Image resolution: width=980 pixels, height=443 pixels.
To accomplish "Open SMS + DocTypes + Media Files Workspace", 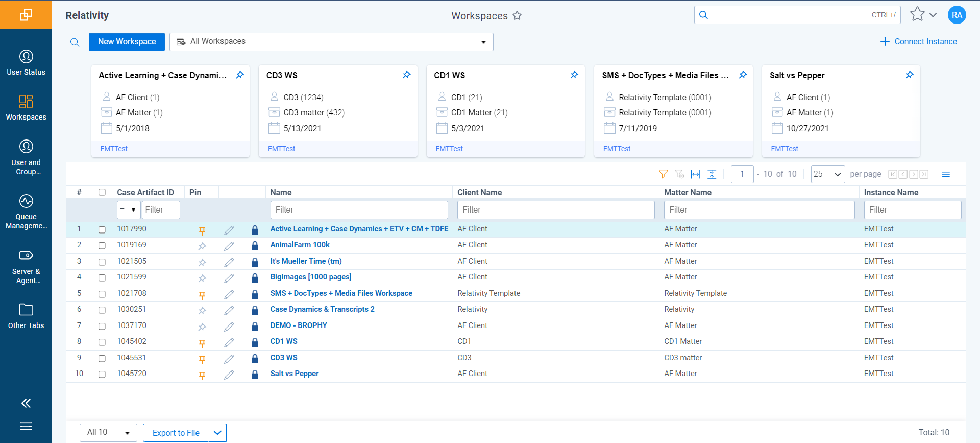I will coord(341,293).
